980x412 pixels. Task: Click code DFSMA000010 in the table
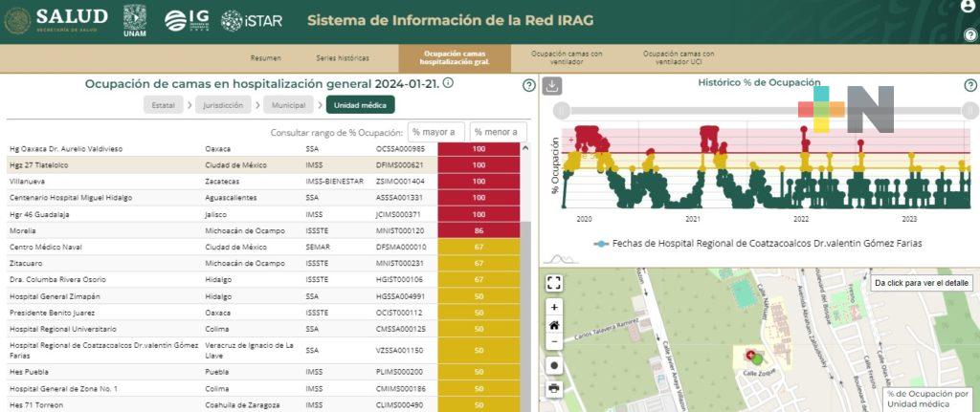coord(401,248)
